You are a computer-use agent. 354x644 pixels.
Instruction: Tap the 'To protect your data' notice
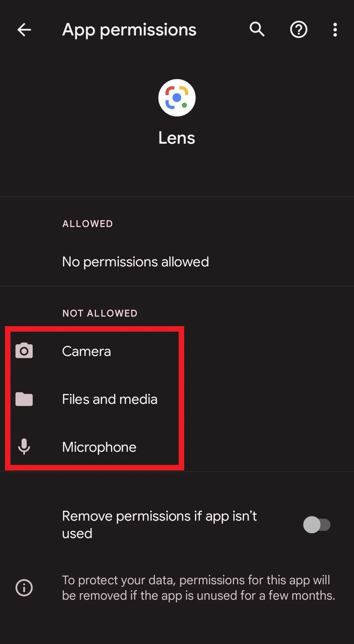(199, 588)
